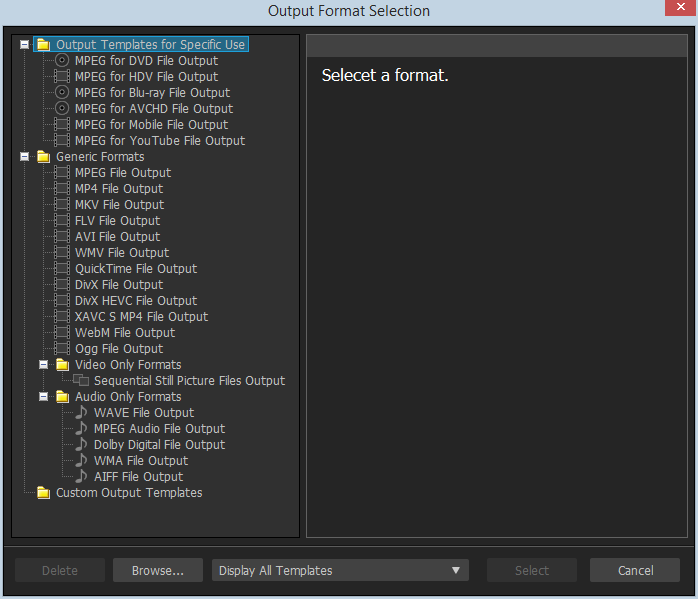Open the Display All Templates dropdown
The image size is (698, 599).
click(340, 571)
